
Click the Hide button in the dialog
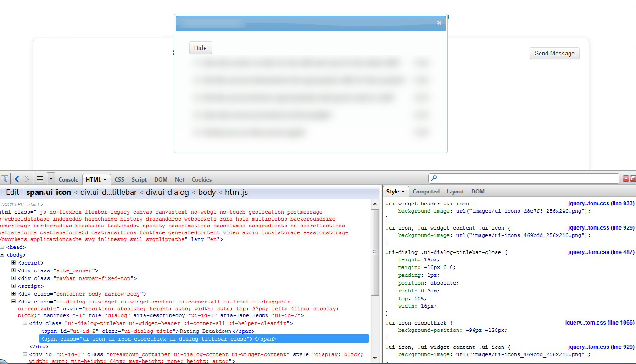200,48
